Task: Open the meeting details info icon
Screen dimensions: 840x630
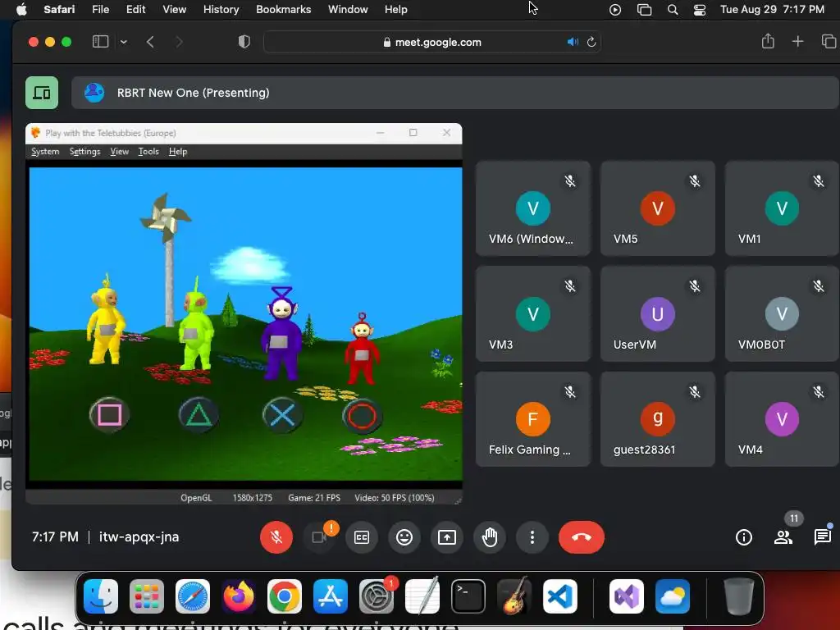Action: point(743,536)
